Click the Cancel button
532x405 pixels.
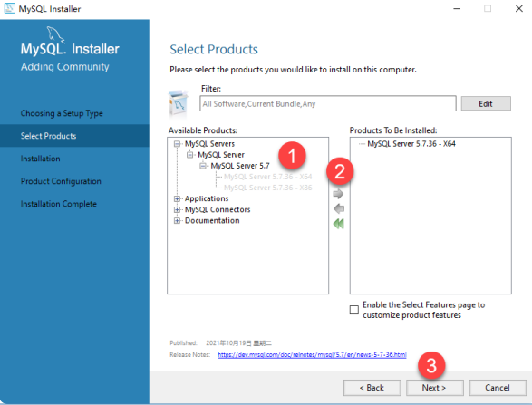pos(498,388)
